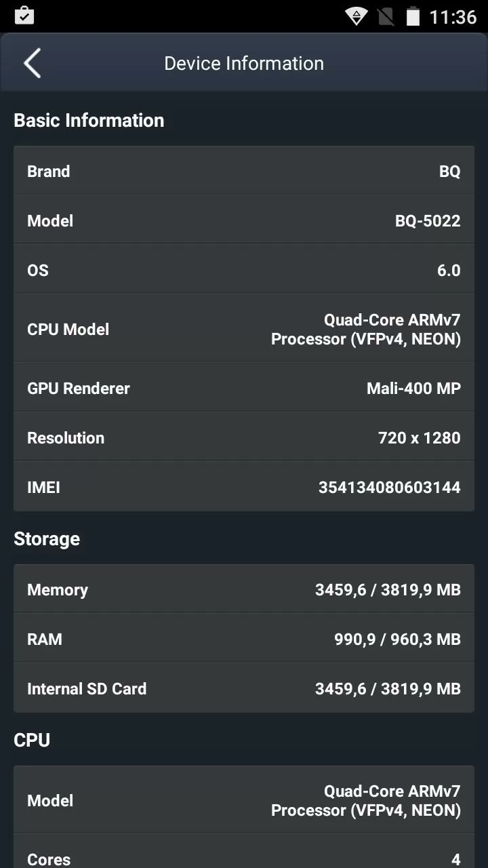The width and height of the screenshot is (488, 868).
Task: Select the Brand row
Action: [244, 171]
